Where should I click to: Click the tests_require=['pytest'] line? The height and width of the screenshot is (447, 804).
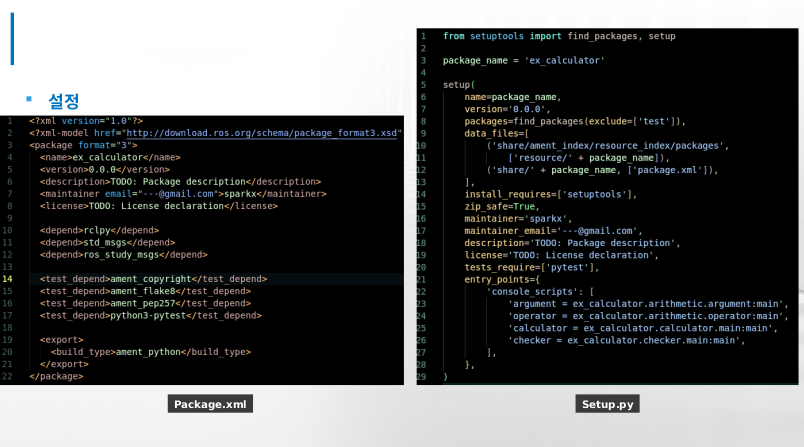tap(532, 267)
